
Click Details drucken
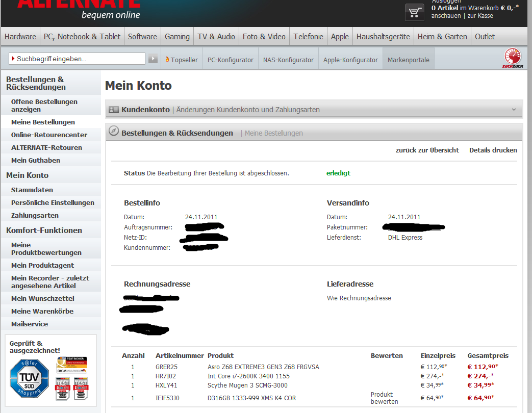coord(493,150)
